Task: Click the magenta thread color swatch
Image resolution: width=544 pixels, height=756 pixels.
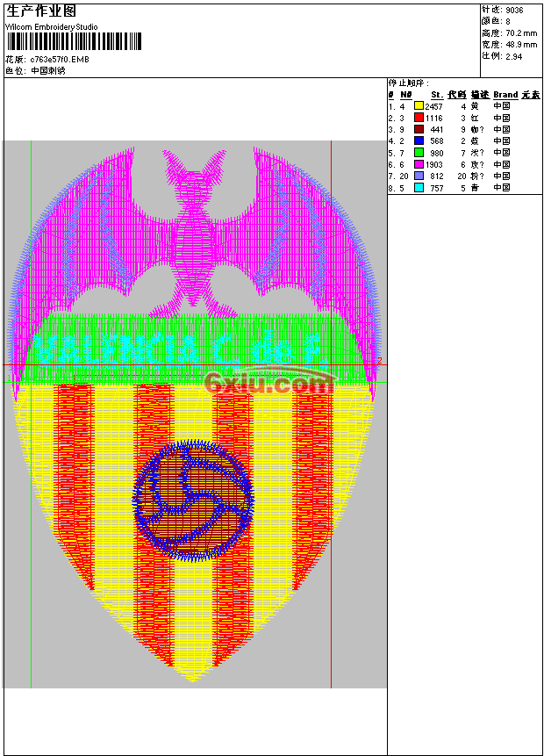Action: pyautogui.click(x=419, y=164)
